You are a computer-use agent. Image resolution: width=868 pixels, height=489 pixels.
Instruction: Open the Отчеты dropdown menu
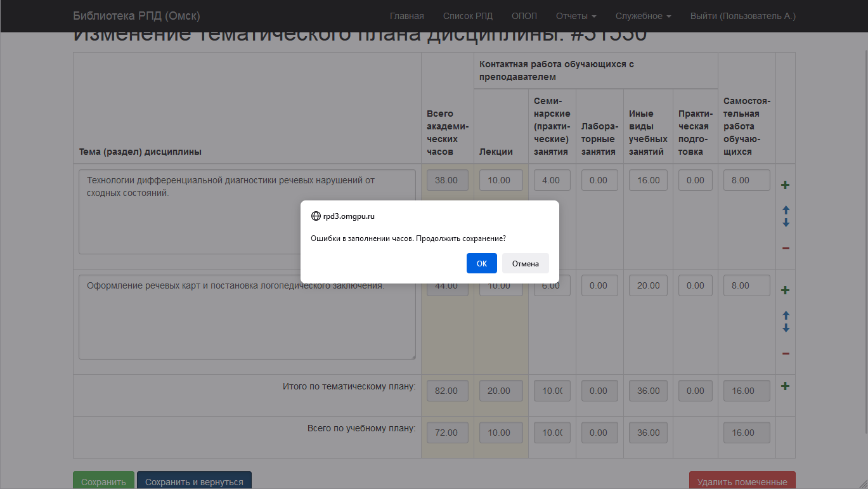pyautogui.click(x=576, y=16)
